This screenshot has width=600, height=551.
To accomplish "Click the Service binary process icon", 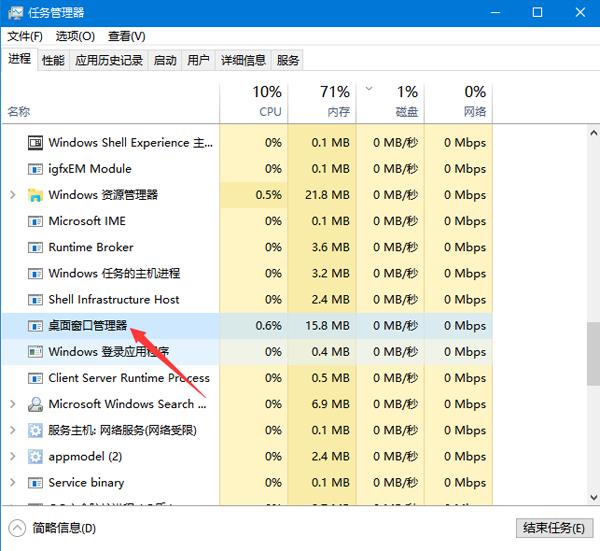I will click(35, 483).
